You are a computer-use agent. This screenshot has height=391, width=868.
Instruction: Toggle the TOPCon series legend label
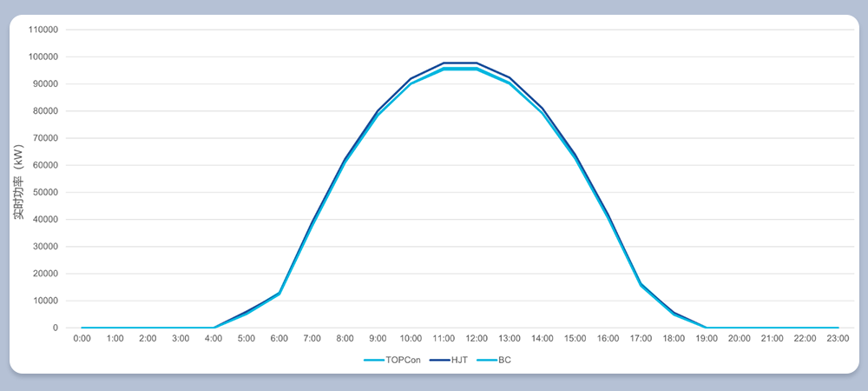pyautogui.click(x=404, y=359)
